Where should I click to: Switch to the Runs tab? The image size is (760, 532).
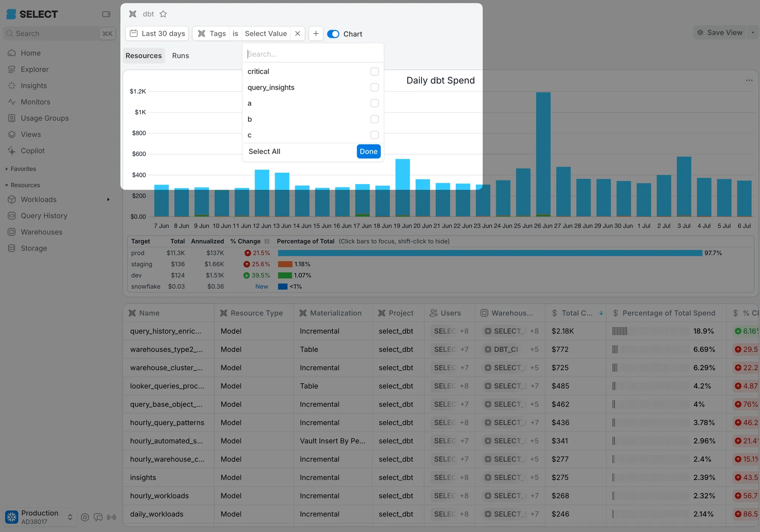180,56
